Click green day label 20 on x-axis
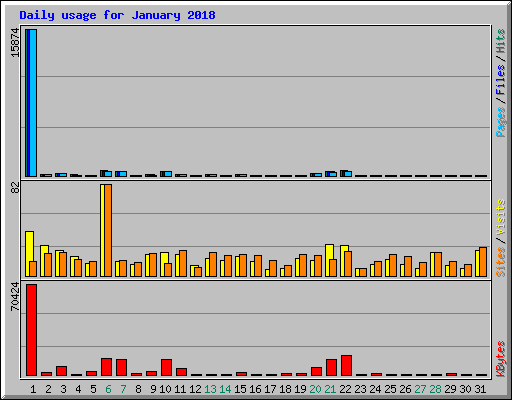 (x=315, y=389)
